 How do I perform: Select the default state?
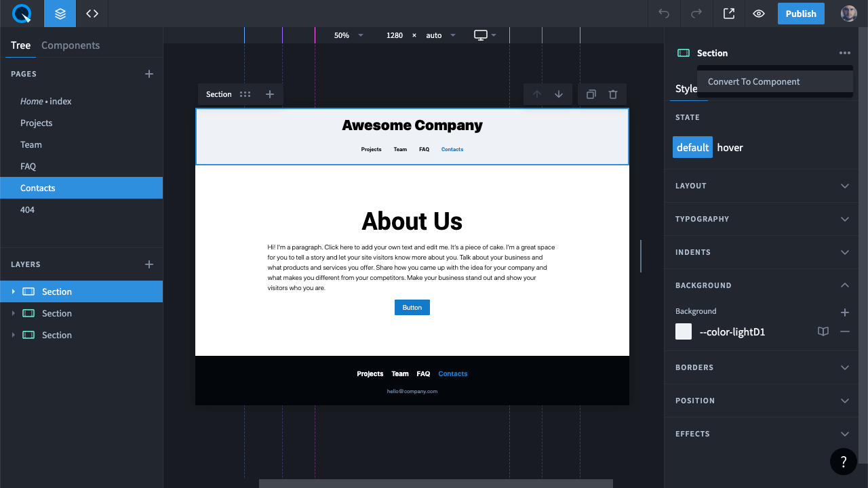click(x=692, y=147)
